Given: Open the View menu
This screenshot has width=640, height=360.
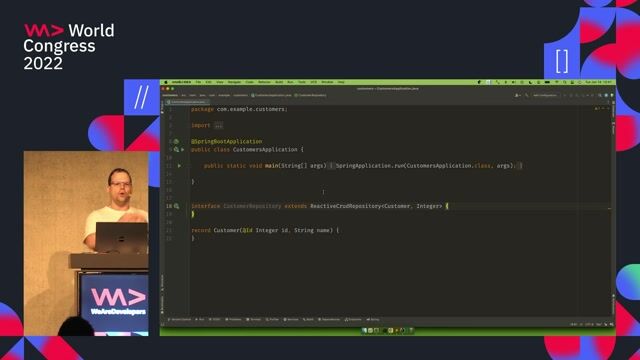Looking at the screenshot, I should (220, 82).
